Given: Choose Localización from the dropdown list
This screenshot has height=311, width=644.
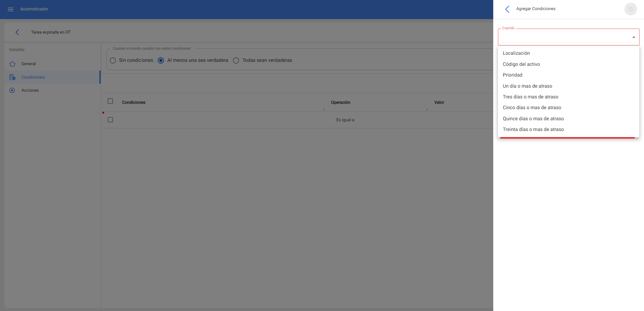Looking at the screenshot, I should click(x=516, y=53).
